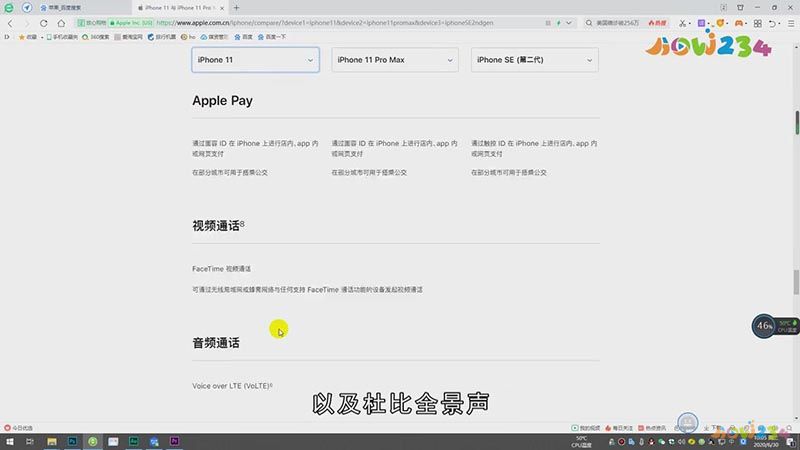Click the 46% memory floating widget

click(x=764, y=326)
